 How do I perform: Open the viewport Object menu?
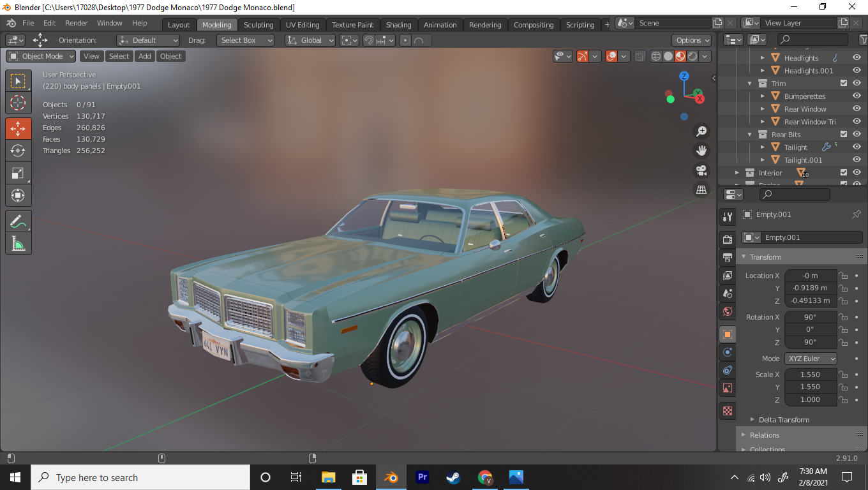click(x=171, y=56)
